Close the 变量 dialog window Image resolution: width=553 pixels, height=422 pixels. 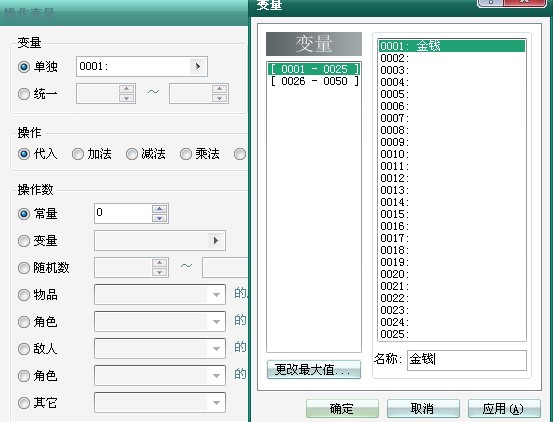click(525, 3)
